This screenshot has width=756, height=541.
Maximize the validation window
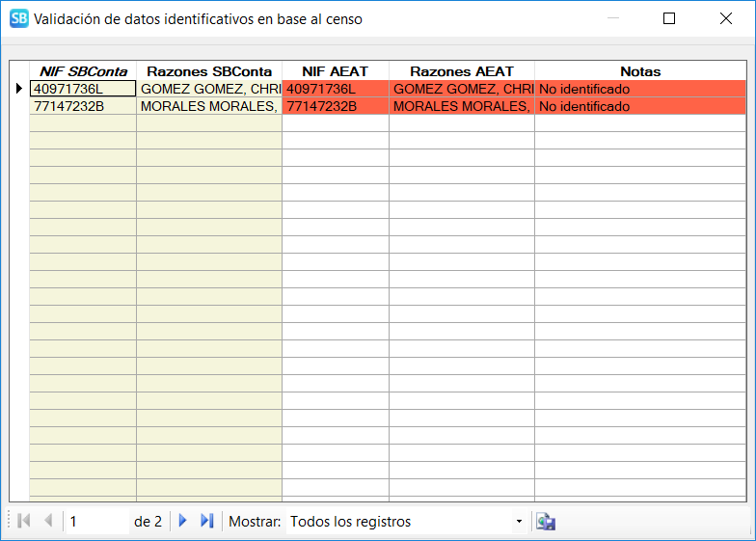point(669,18)
